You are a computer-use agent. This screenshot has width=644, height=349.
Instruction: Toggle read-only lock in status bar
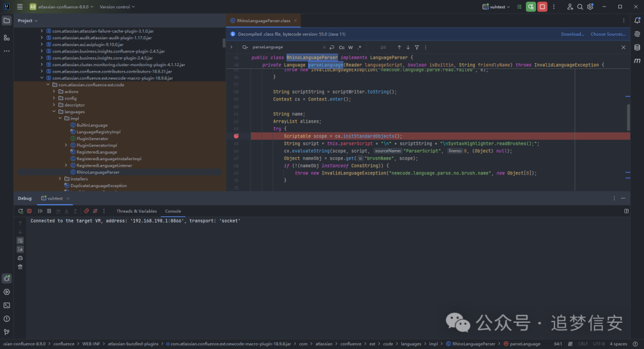point(571,344)
